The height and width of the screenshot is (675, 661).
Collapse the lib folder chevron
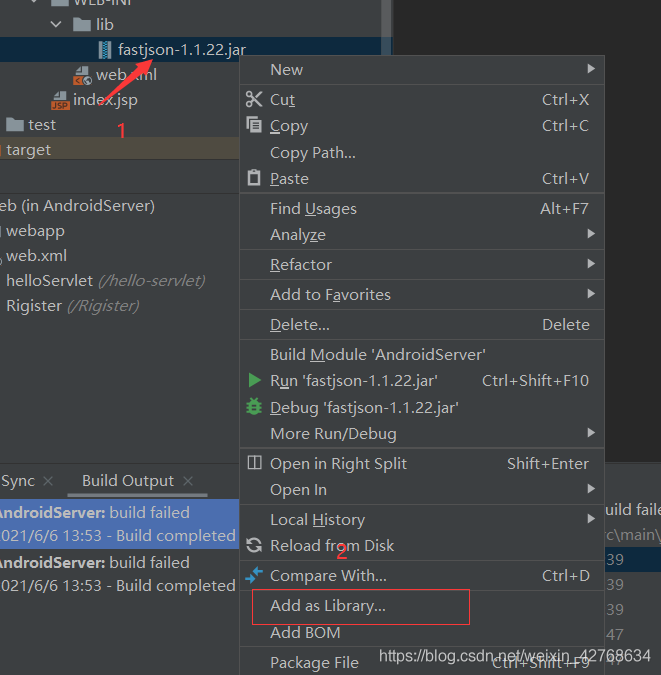pos(56,25)
